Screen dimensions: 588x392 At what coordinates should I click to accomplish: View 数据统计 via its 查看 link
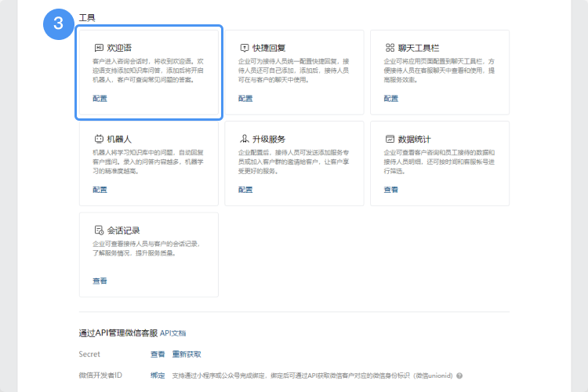pos(390,190)
